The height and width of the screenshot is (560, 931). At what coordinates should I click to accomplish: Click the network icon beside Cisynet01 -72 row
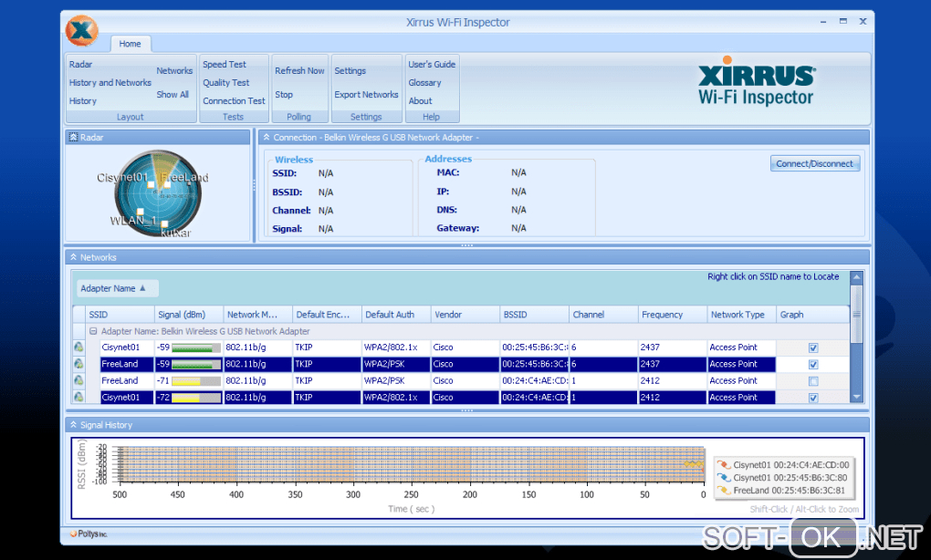pos(78,397)
